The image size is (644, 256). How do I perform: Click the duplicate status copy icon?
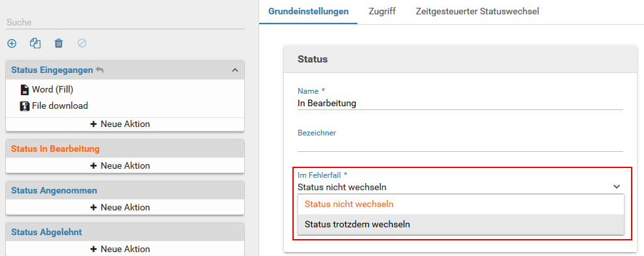tap(35, 43)
